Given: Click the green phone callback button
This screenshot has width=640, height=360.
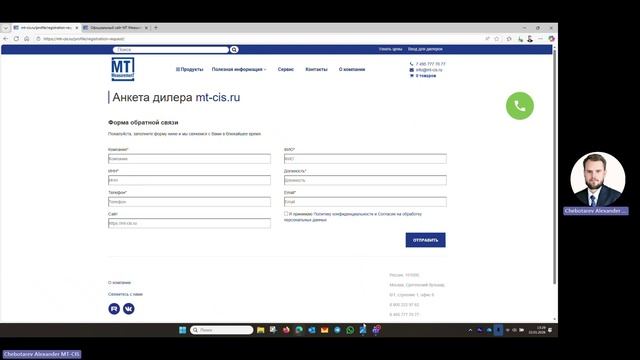Looking at the screenshot, I should (520, 106).
